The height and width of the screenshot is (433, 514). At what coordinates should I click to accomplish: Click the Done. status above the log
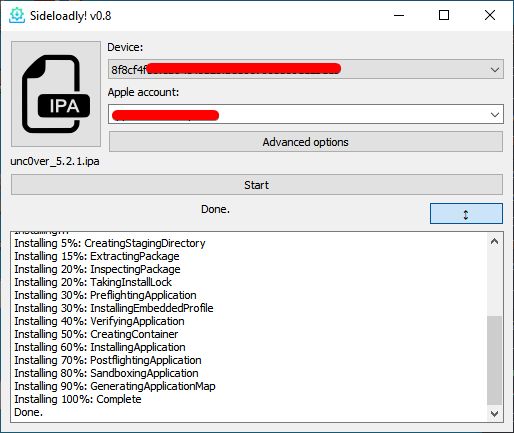[x=215, y=209]
